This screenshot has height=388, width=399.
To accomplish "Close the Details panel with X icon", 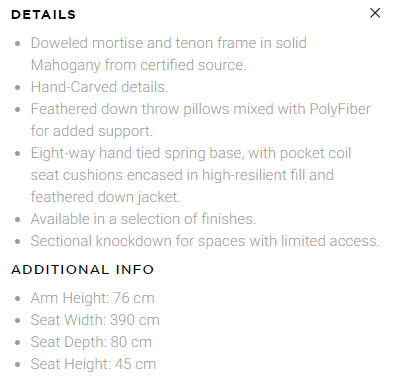I will (375, 13).
